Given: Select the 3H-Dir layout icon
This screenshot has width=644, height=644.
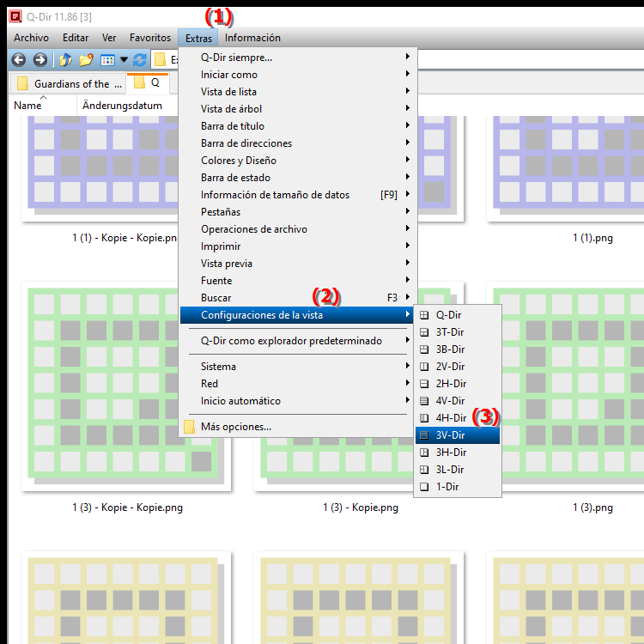Looking at the screenshot, I should [424, 453].
